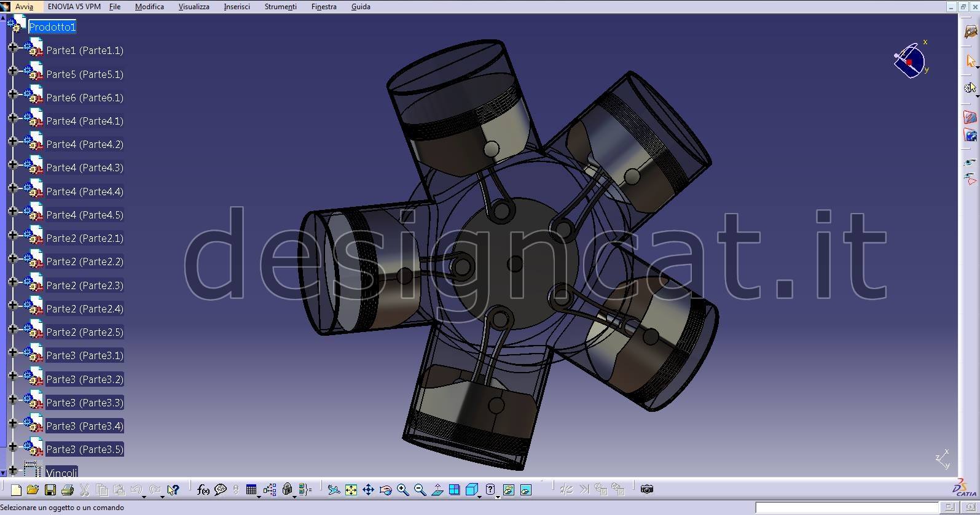
Task: Click the Fit All In view icon
Action: (x=351, y=490)
